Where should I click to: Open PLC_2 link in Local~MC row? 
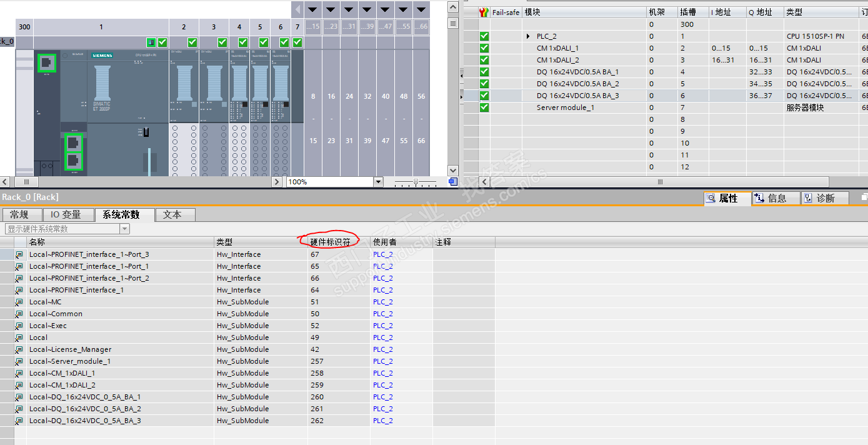coord(383,302)
